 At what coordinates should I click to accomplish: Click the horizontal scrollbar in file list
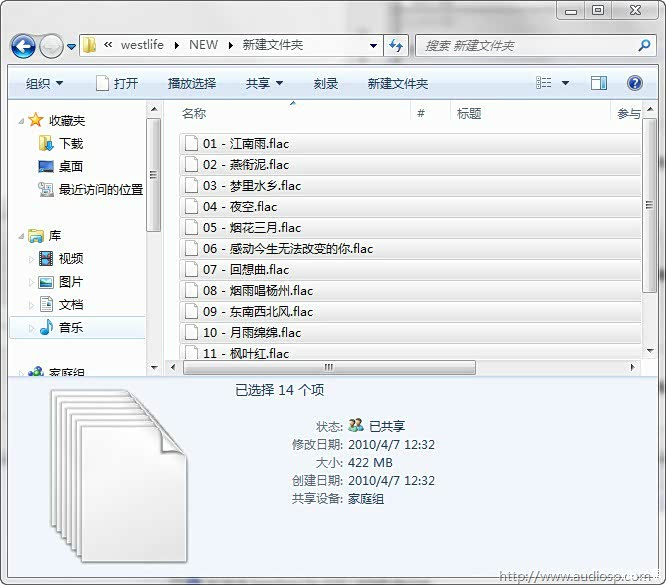330,368
